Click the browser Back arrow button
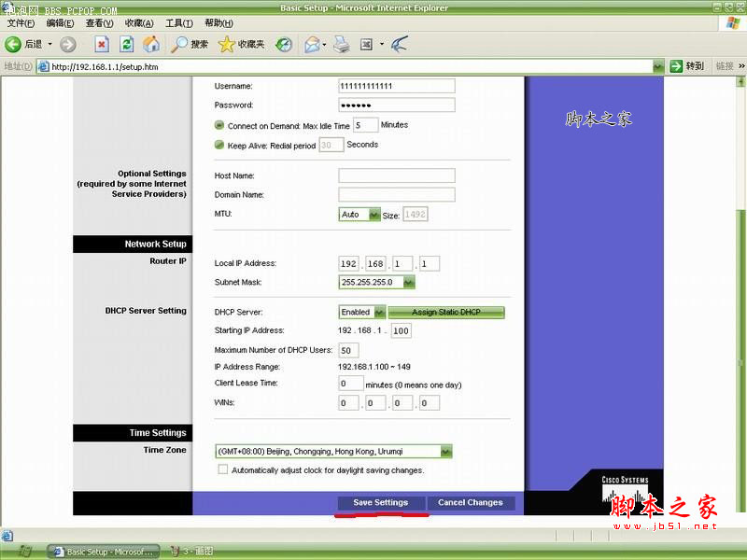This screenshot has height=560, width=747. tap(14, 44)
